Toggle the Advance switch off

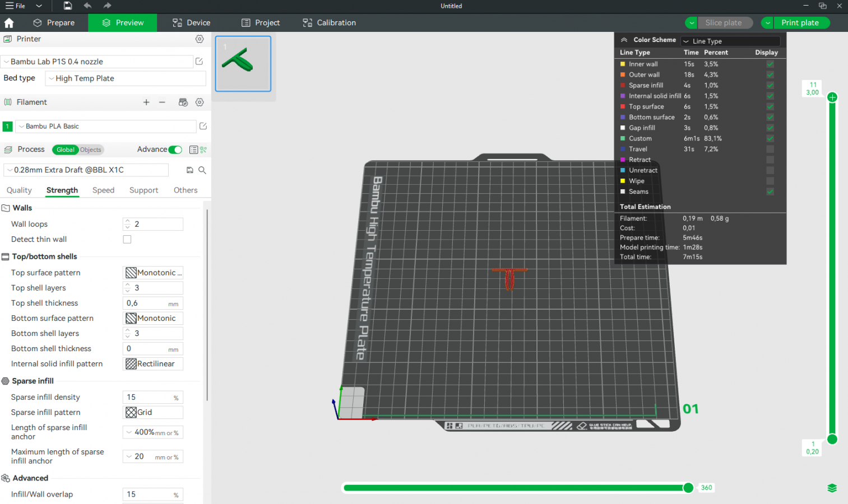[175, 150]
